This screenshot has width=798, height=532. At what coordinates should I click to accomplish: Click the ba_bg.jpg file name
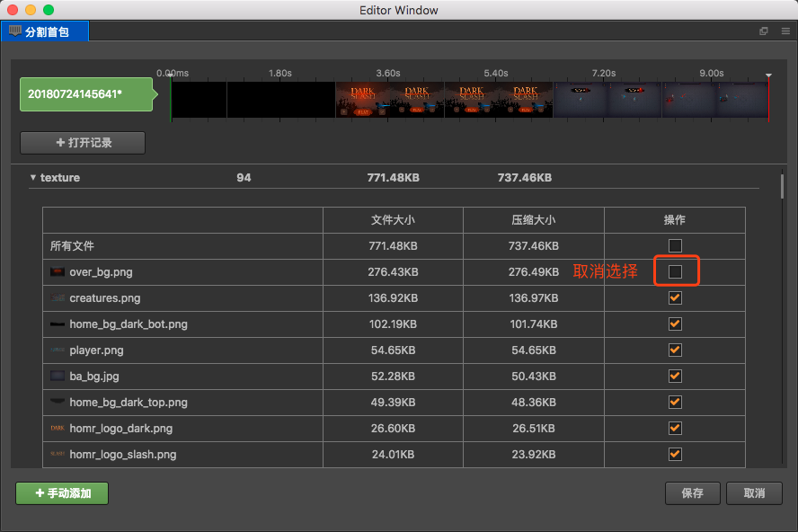pos(94,377)
